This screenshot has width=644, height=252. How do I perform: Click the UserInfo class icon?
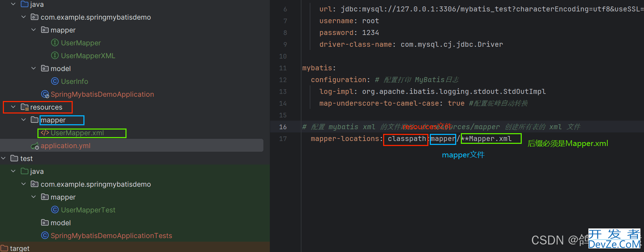[55, 81]
